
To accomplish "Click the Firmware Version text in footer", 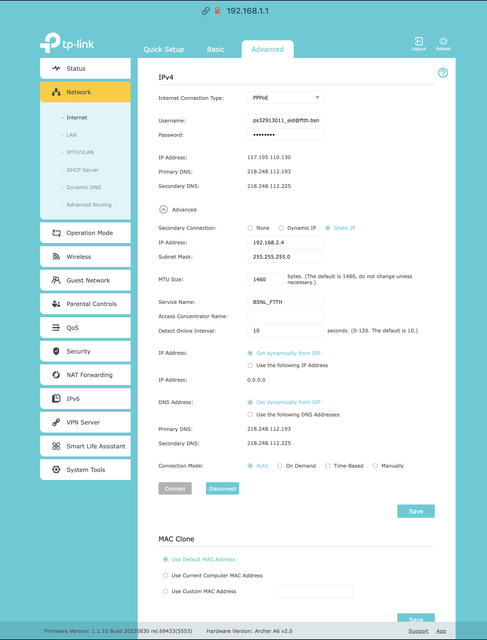I will 118,631.
